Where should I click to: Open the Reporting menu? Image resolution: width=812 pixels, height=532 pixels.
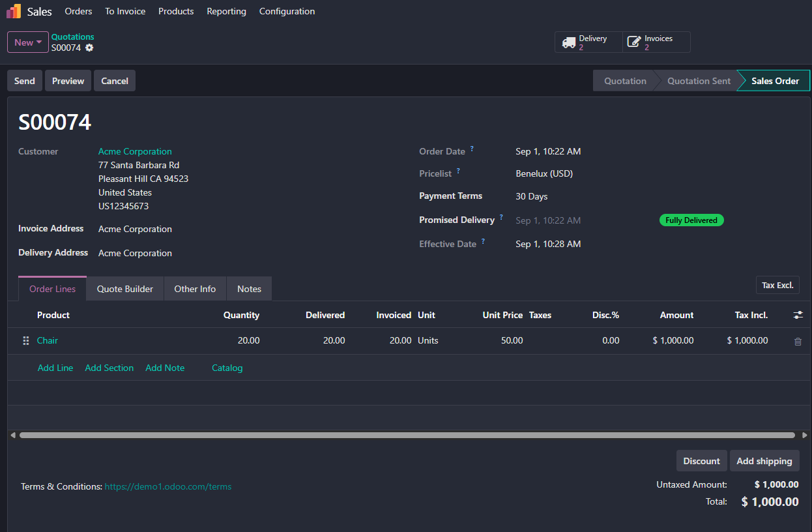(226, 11)
